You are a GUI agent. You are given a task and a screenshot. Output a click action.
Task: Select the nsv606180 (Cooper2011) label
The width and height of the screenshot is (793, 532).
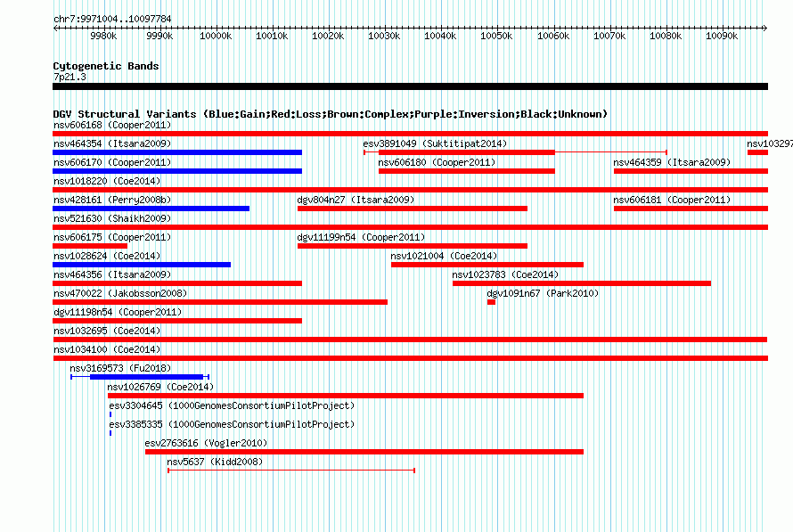click(437, 162)
